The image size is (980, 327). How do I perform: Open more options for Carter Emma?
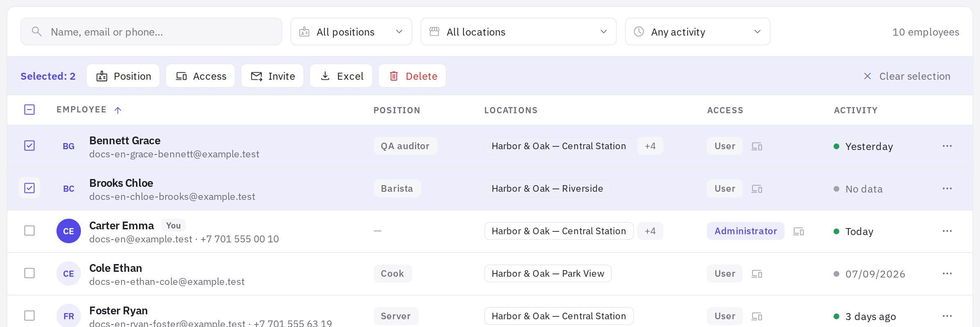(x=947, y=231)
